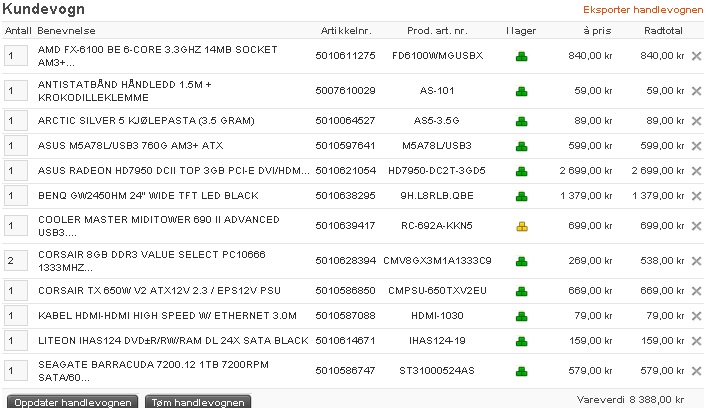Image resolution: width=711 pixels, height=408 pixels.
Task: Click the Kundevogn heading
Action: tap(43, 9)
